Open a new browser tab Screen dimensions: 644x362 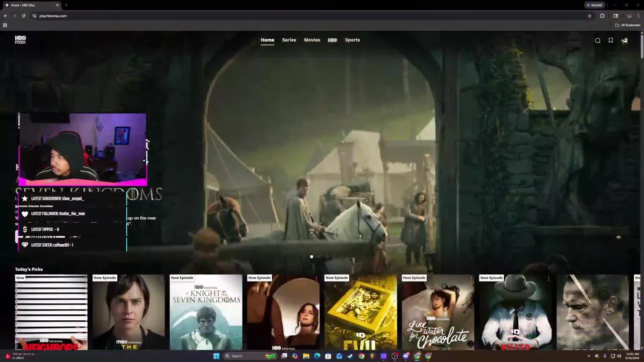[66, 5]
